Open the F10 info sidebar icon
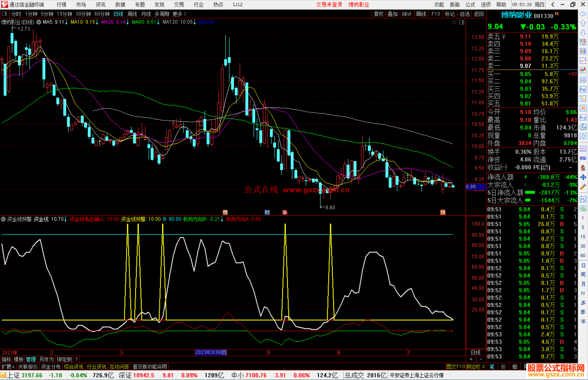The image size is (588, 380). [583, 89]
